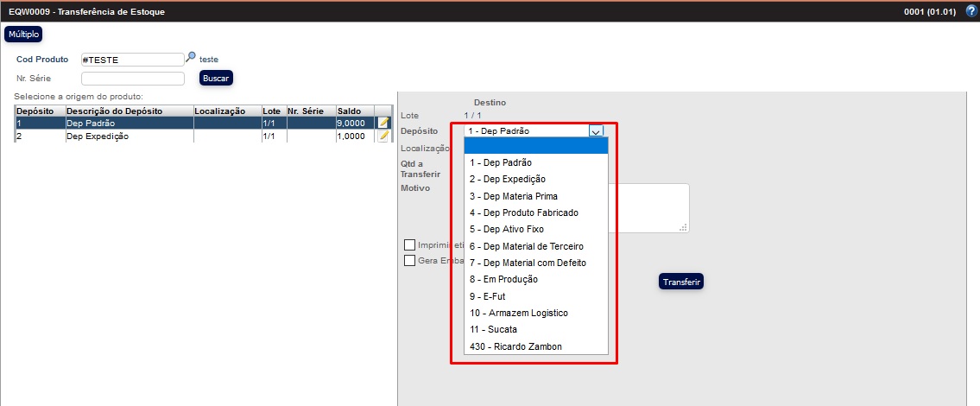The height and width of the screenshot is (406, 980).
Task: Focus the Cod Produto input field
Action: [x=132, y=60]
